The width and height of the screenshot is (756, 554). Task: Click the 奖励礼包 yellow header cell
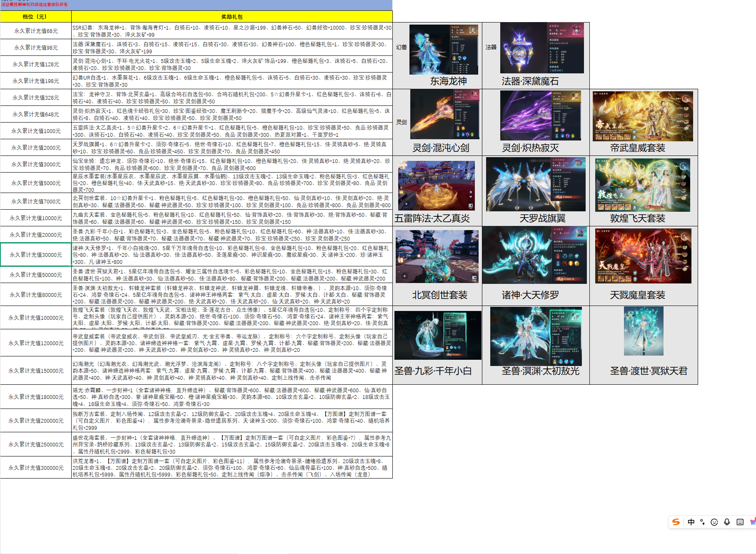[232, 17]
